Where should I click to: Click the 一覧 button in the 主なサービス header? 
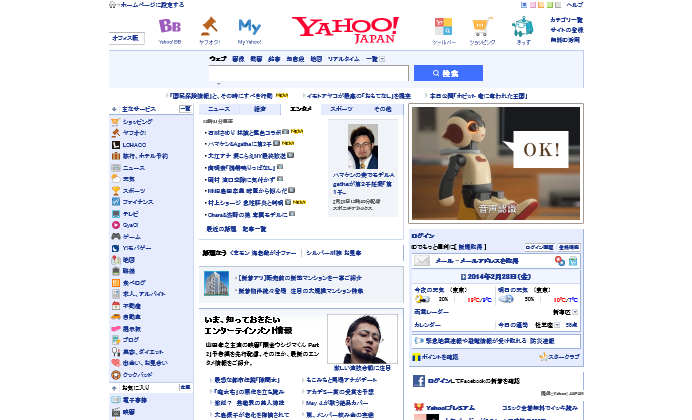point(185,109)
